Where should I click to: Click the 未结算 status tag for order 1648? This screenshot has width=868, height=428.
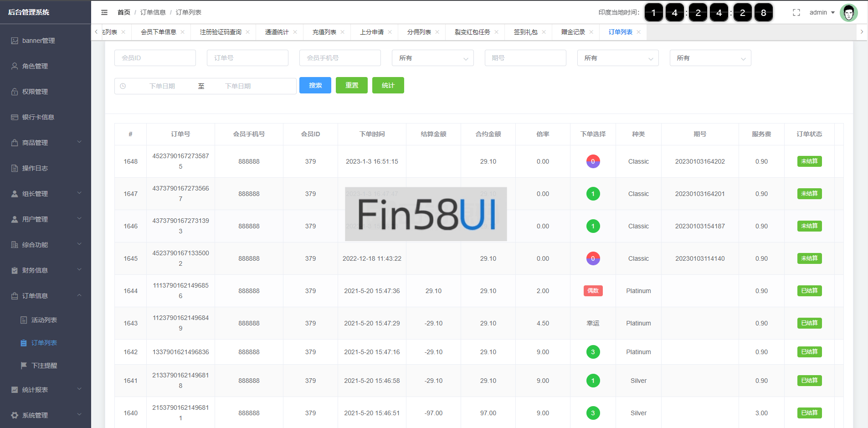[x=809, y=161]
